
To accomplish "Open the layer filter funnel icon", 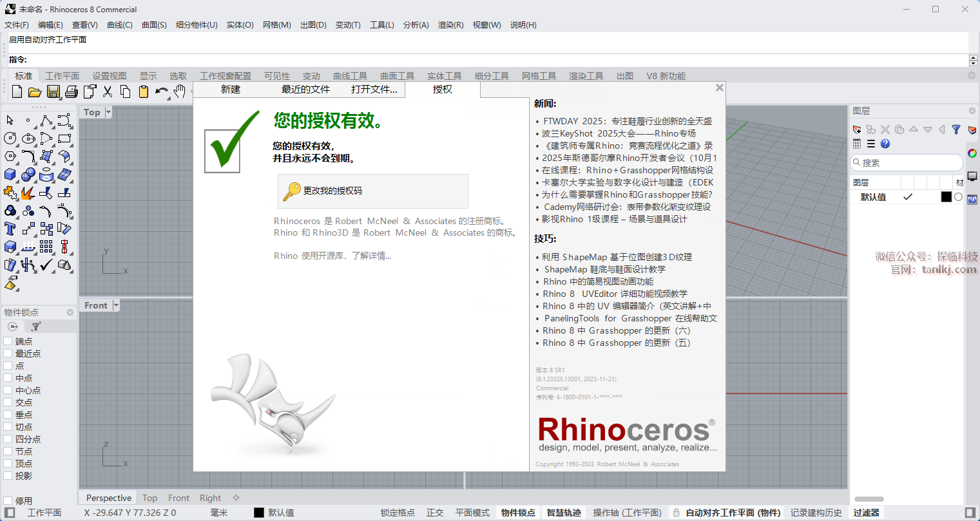I will (956, 129).
